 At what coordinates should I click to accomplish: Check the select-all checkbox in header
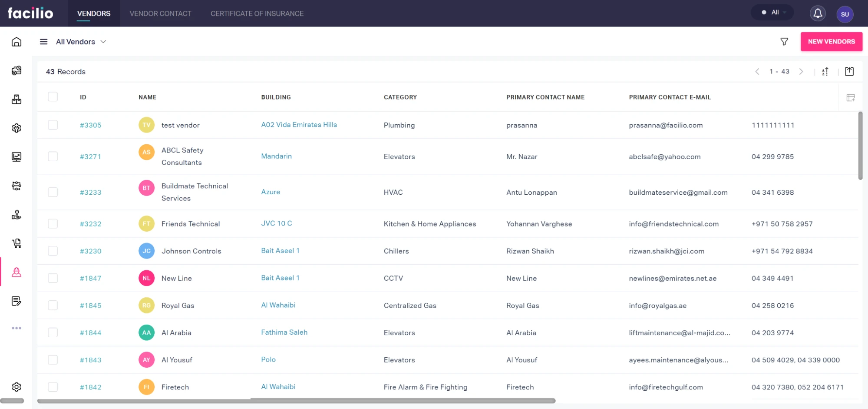coord(53,97)
